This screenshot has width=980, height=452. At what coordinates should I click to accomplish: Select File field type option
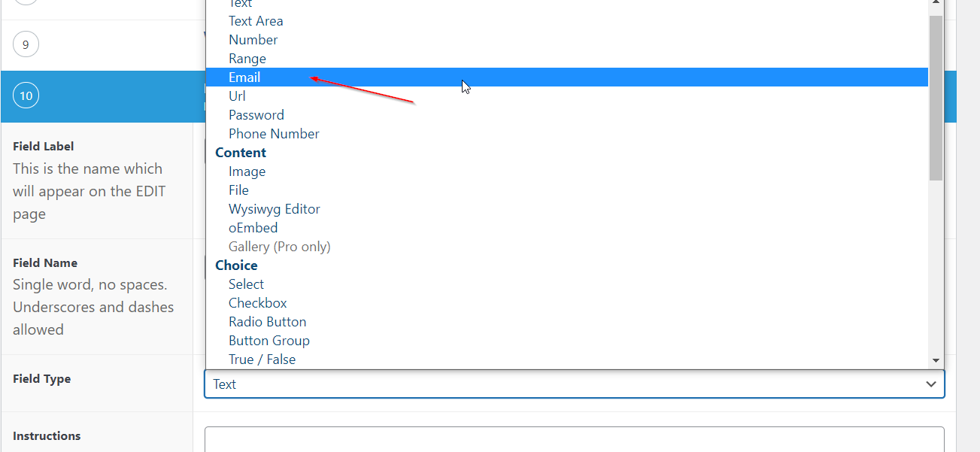238,190
